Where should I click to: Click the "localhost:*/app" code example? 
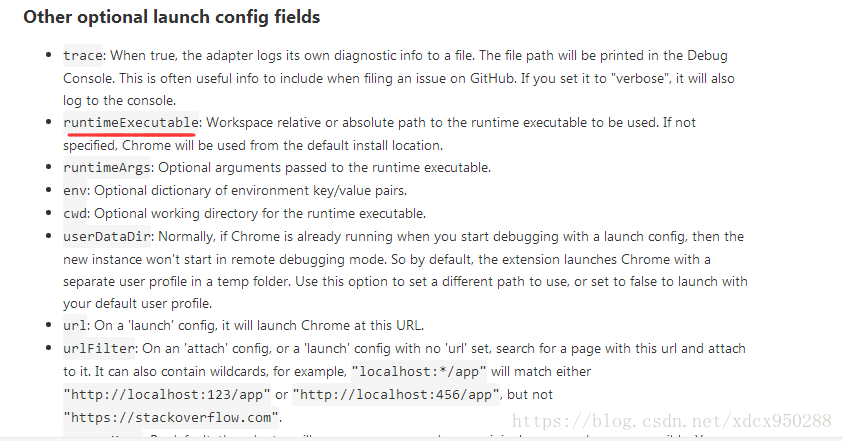point(419,372)
